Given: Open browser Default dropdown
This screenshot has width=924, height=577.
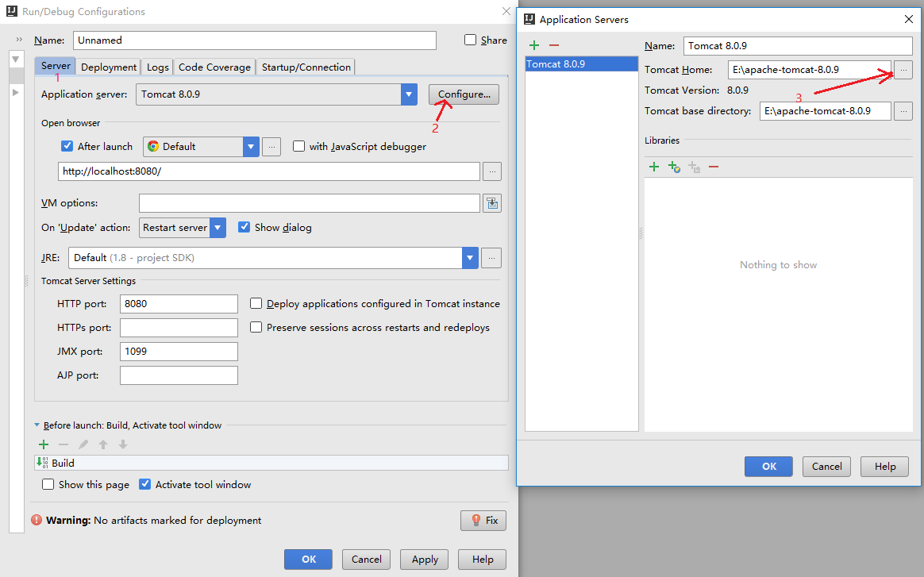Looking at the screenshot, I should (251, 147).
